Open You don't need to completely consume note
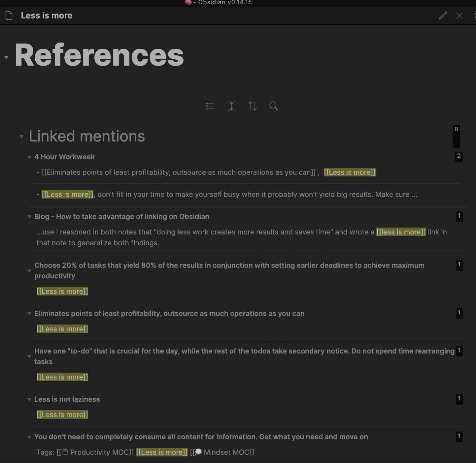This screenshot has height=463, width=476. coord(201,437)
